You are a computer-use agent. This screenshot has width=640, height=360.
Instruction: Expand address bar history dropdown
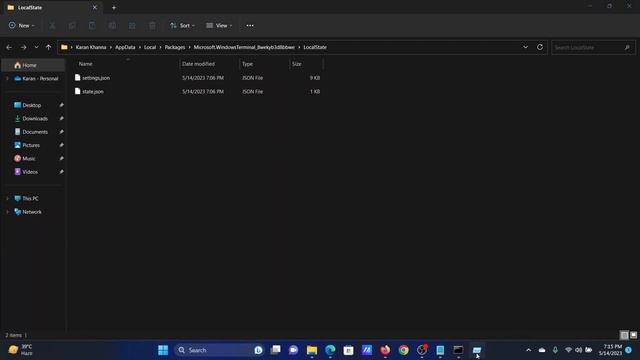point(525,47)
